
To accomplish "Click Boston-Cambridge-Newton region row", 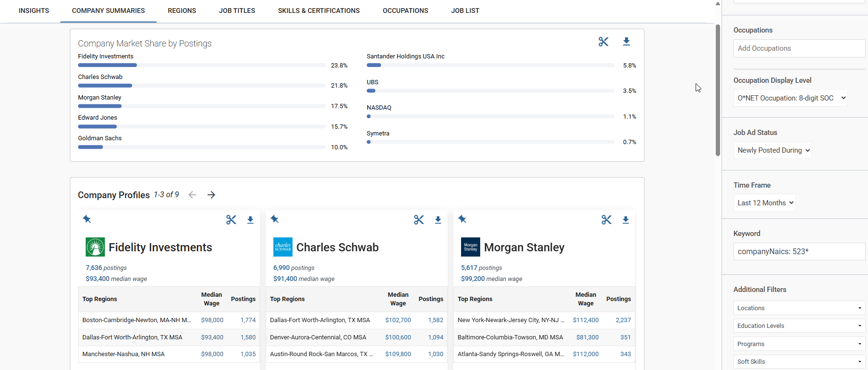I will [x=169, y=320].
